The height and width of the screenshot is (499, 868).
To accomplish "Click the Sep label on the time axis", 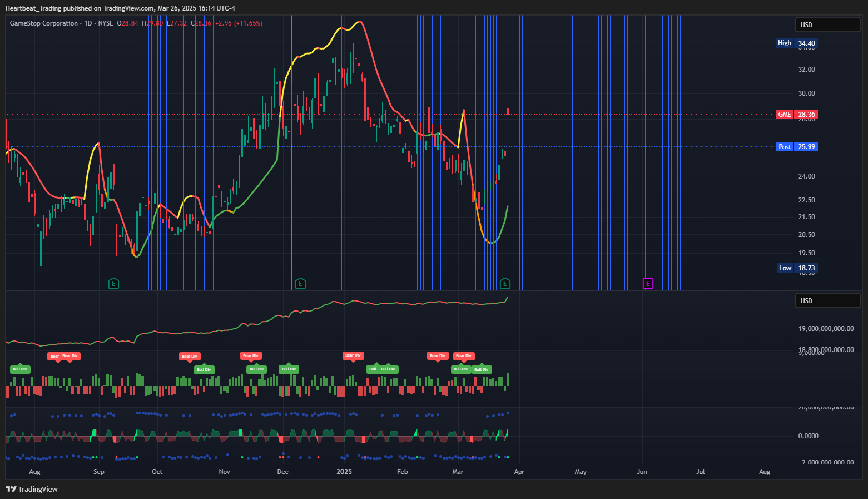I will point(98,472).
